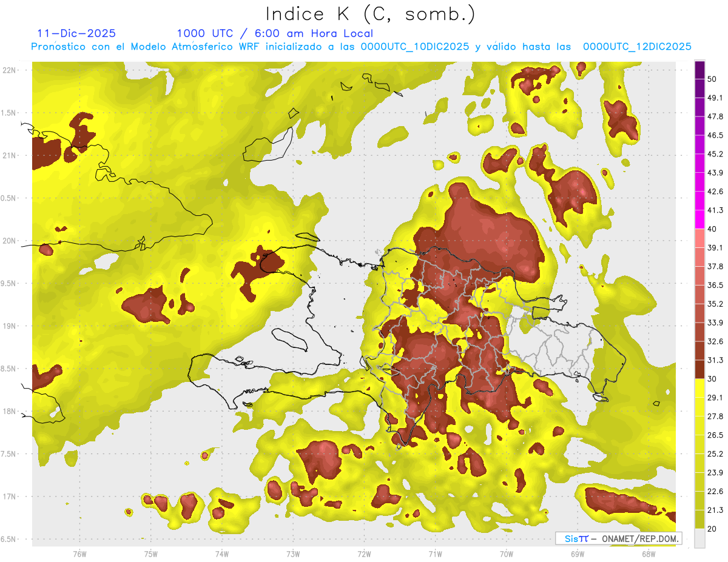Pick the magenta swatch between 40 and 41.3

click(x=699, y=219)
